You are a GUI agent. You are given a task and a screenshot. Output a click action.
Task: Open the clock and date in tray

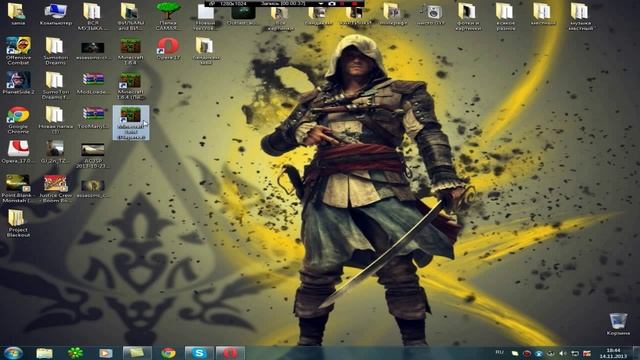point(613,353)
